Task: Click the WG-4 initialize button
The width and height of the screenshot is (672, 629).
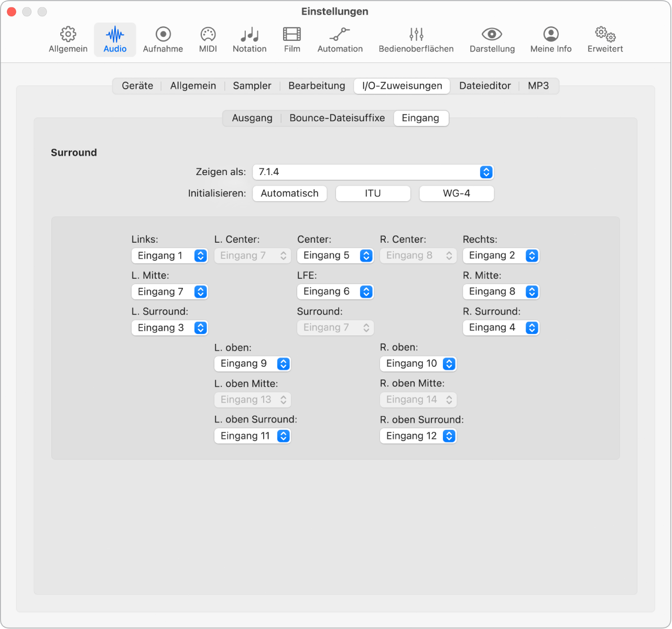Action: pyautogui.click(x=457, y=193)
